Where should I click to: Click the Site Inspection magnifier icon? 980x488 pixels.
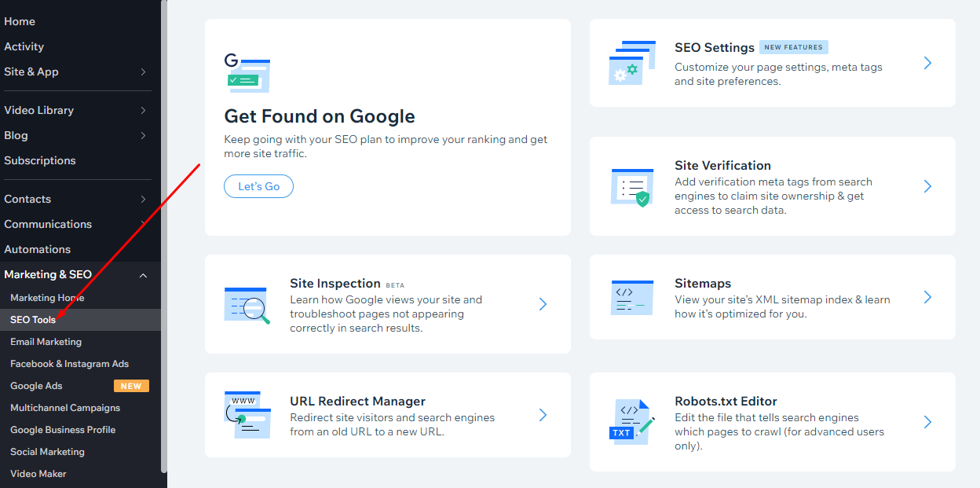(247, 306)
